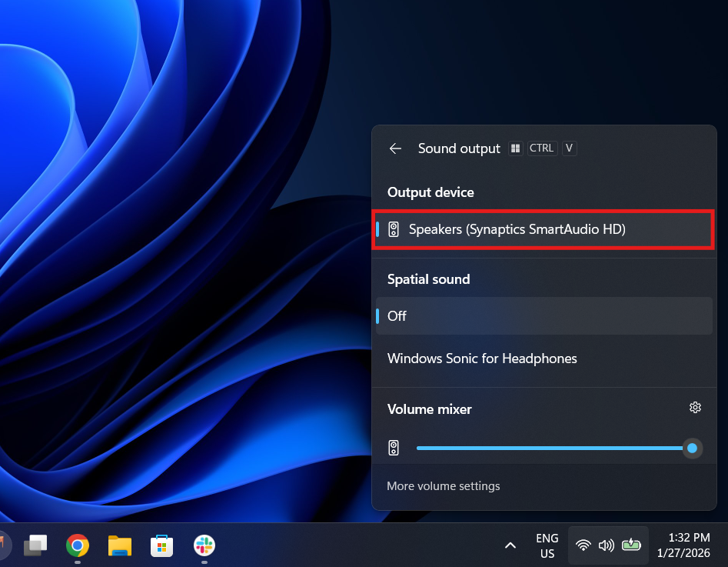The width and height of the screenshot is (728, 567).
Task: Click the Wi-Fi icon in the system tray
Action: tap(583, 545)
